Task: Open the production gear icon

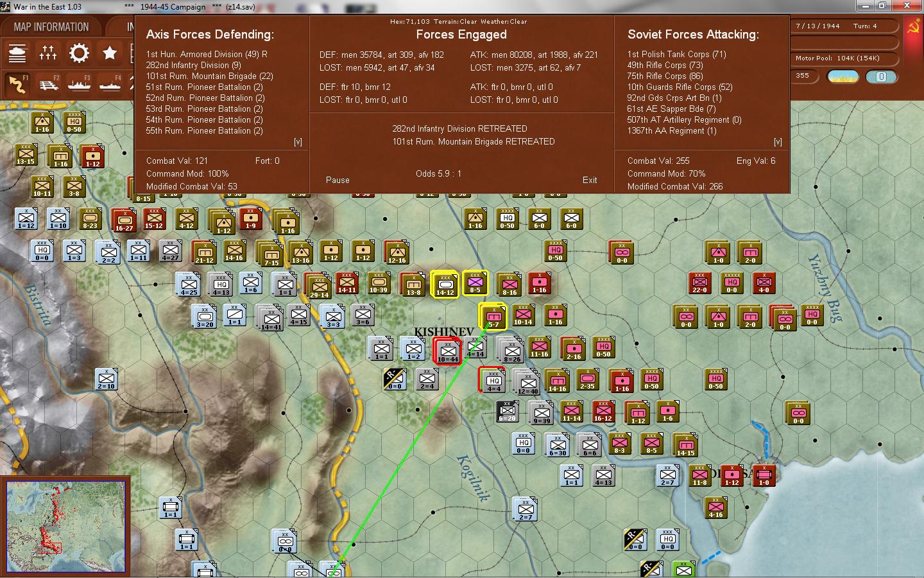Action: point(79,53)
